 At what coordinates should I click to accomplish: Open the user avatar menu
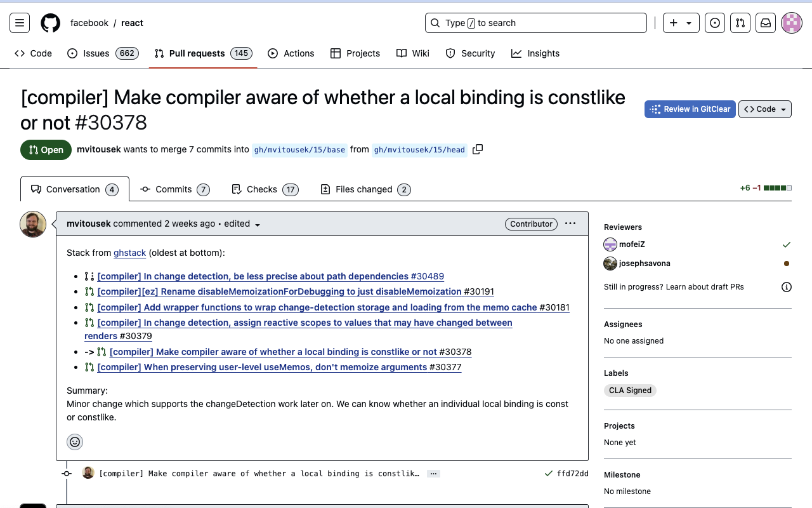[792, 23]
